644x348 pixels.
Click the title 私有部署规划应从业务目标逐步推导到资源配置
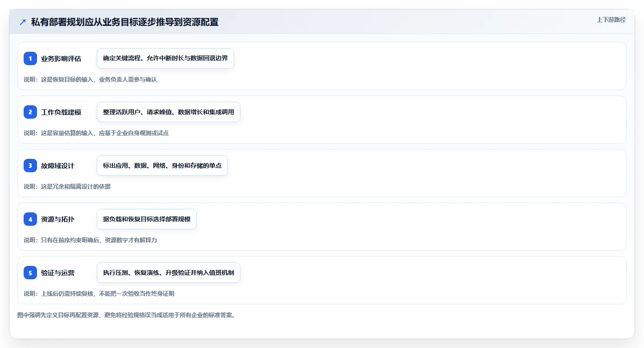[x=125, y=22]
